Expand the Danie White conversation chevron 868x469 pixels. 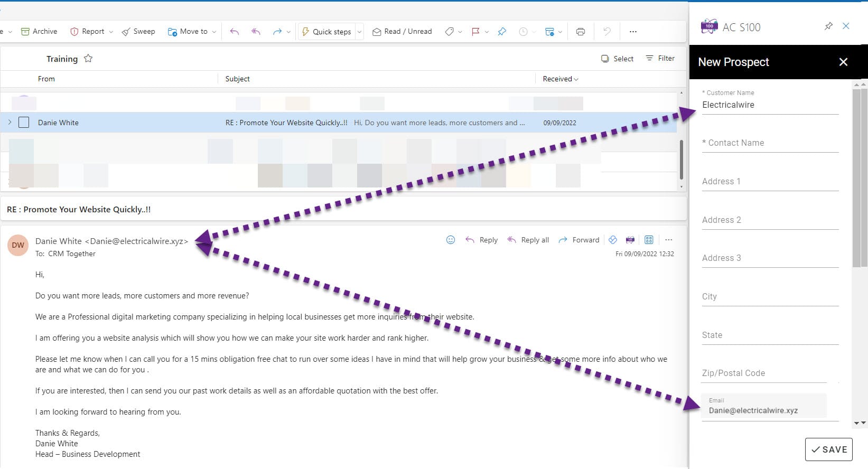click(10, 123)
